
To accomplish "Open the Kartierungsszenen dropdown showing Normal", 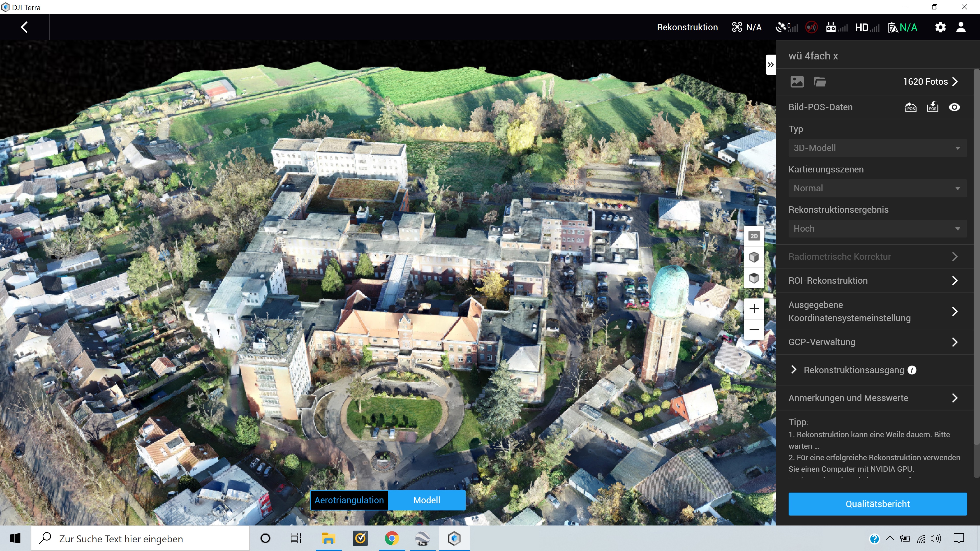I will click(877, 188).
